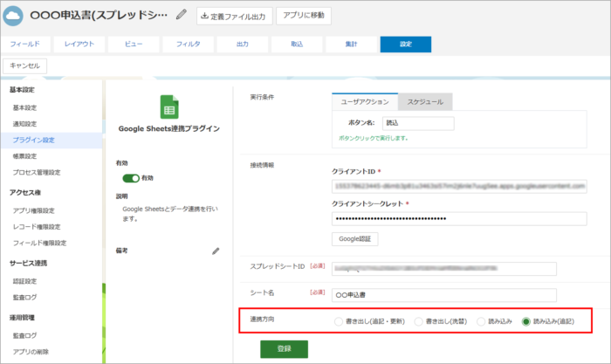This screenshot has width=611, height=364.
Task: Open 監査ログ under サービス連携
Action: (25, 298)
